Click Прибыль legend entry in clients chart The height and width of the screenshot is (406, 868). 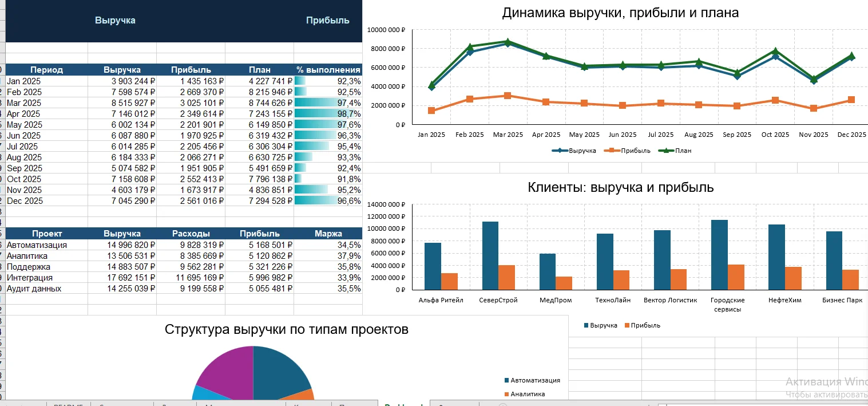(x=642, y=325)
